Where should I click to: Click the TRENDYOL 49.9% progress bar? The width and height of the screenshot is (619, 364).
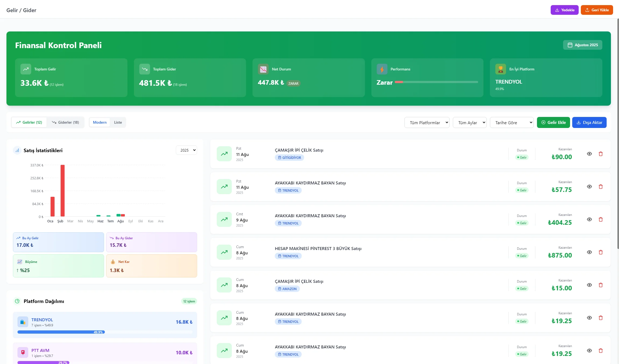click(105, 332)
